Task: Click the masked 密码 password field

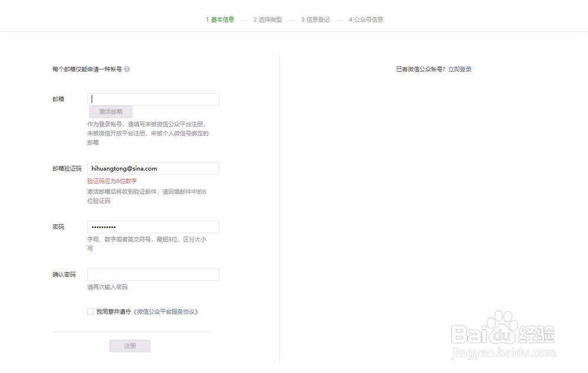Action: [153, 227]
